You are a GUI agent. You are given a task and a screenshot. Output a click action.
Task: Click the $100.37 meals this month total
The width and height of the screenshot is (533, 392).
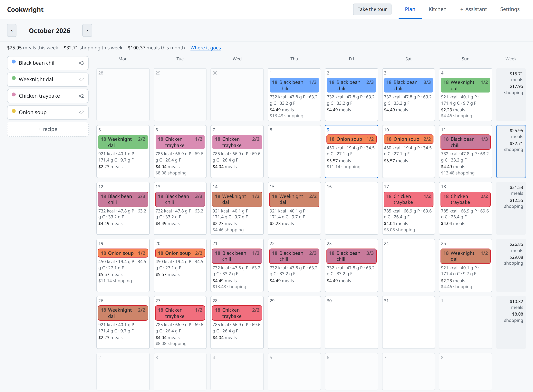tap(156, 48)
